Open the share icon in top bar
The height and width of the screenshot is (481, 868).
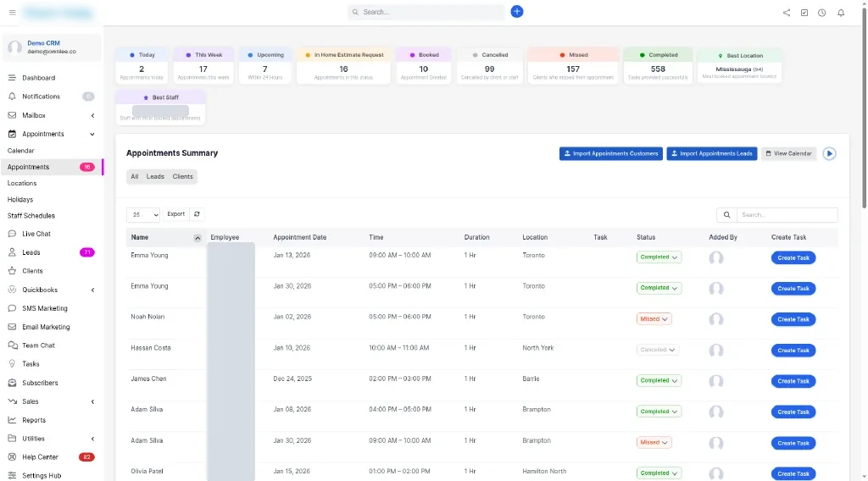click(786, 12)
